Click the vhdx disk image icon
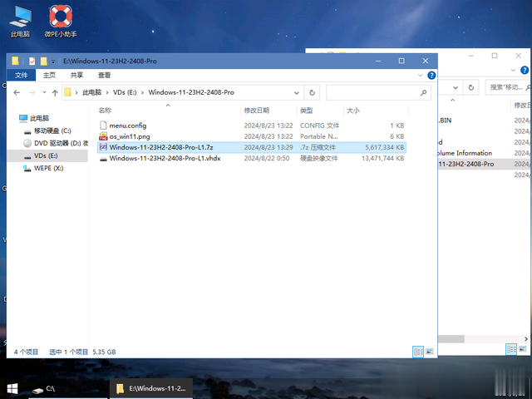The image size is (532, 399). point(103,159)
